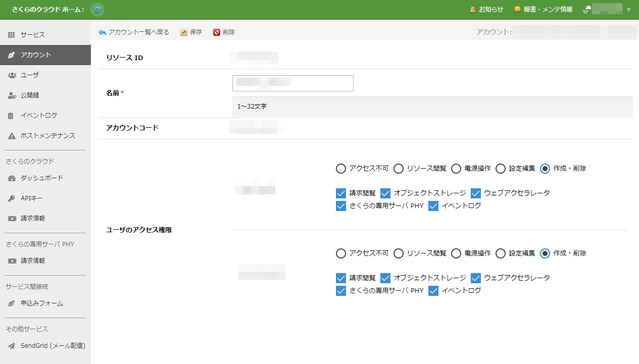
Task: Click the back arrow to account list
Action: 103,32
